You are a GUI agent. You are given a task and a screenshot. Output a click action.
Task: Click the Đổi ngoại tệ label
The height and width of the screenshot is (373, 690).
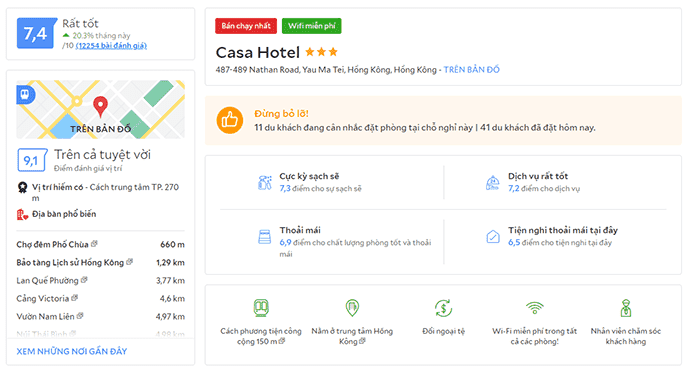[443, 331]
